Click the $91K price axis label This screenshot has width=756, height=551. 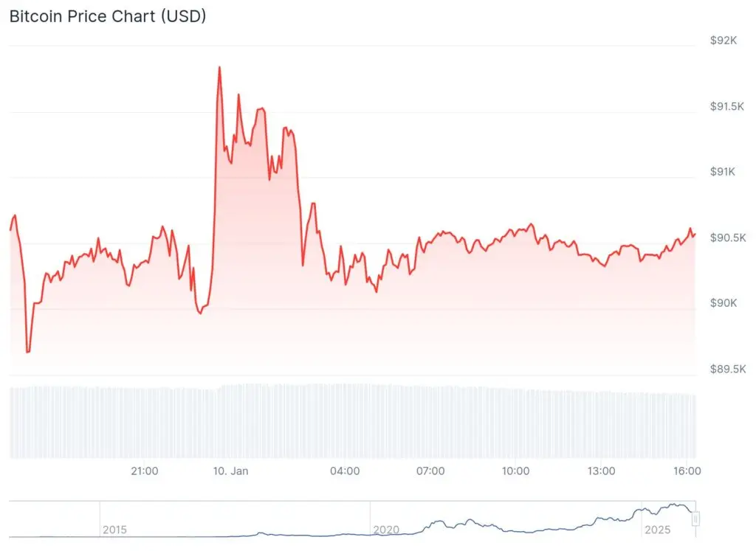(x=723, y=172)
